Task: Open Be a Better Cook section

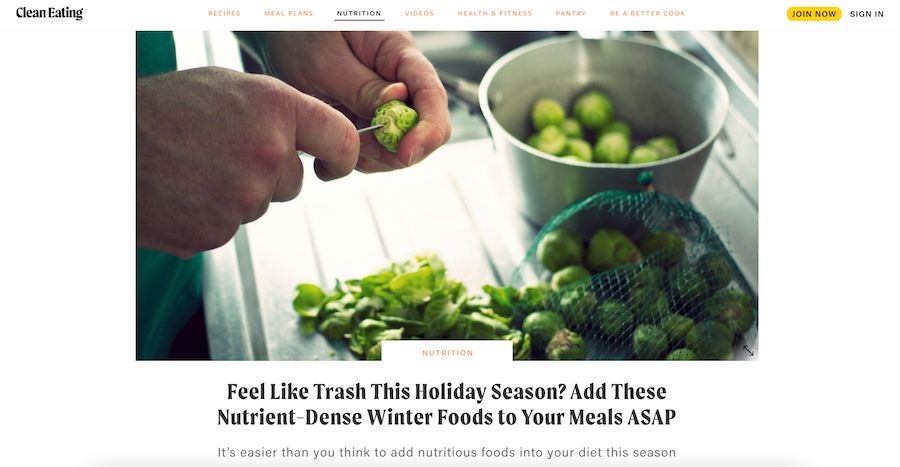Action: coord(647,13)
